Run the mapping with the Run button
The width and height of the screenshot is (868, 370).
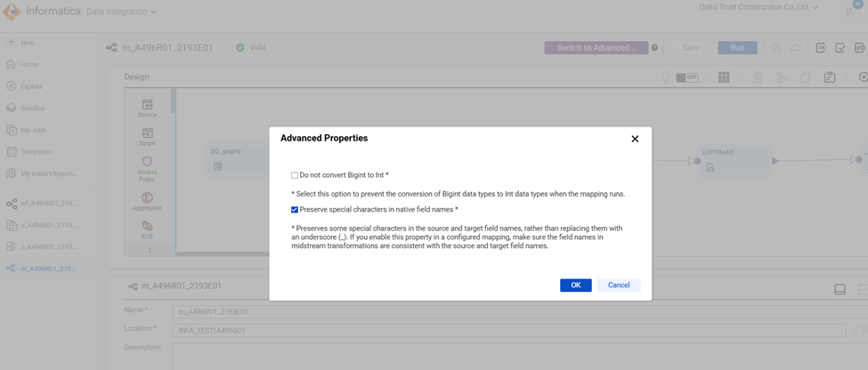pyautogui.click(x=737, y=47)
